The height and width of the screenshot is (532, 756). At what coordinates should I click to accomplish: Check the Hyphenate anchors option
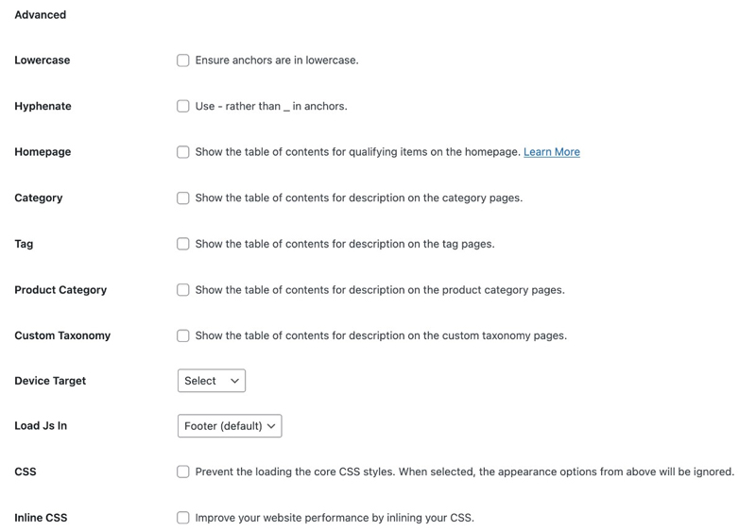click(x=183, y=106)
